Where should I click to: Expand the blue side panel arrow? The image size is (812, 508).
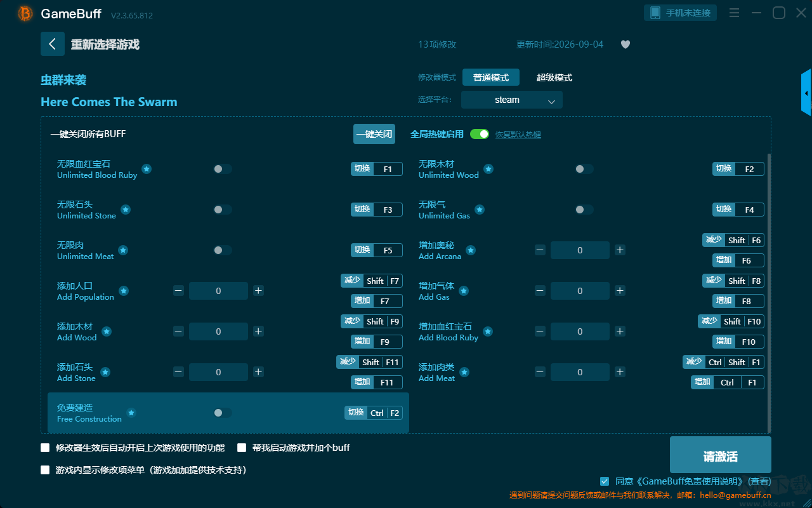click(806, 93)
